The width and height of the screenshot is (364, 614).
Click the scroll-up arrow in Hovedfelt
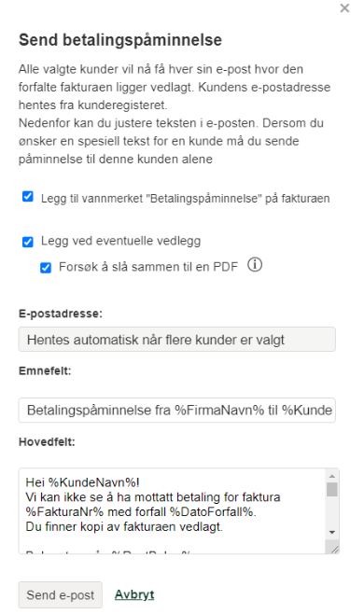pos(332,476)
